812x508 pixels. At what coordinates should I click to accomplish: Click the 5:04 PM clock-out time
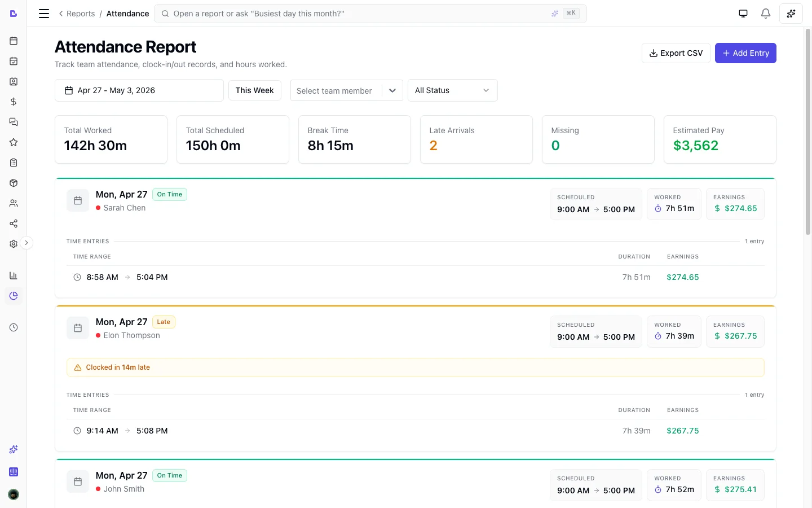pos(152,277)
